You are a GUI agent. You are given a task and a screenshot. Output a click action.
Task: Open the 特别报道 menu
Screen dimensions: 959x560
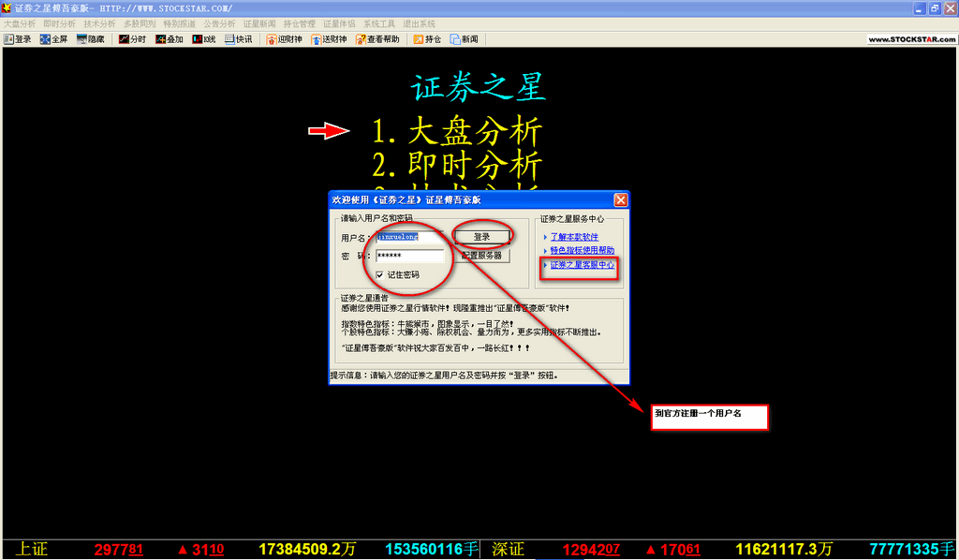coord(179,23)
